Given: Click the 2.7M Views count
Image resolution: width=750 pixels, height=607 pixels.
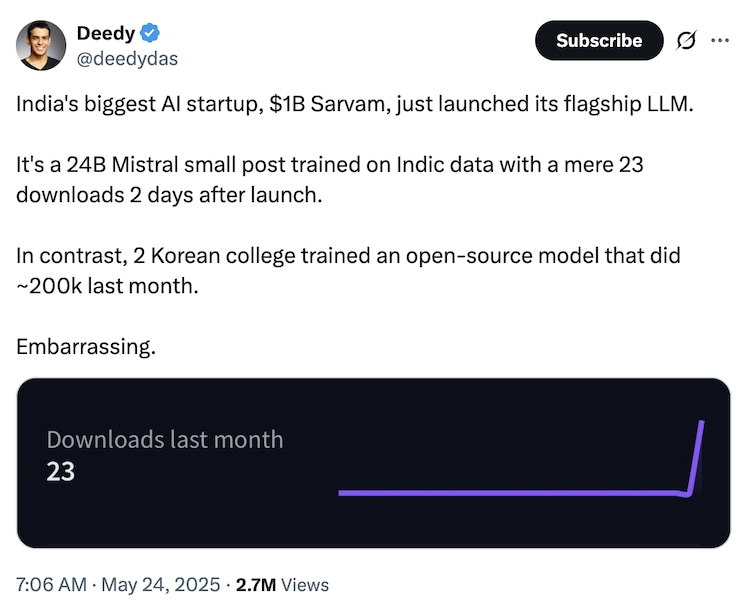Looking at the screenshot, I should coord(282,584).
